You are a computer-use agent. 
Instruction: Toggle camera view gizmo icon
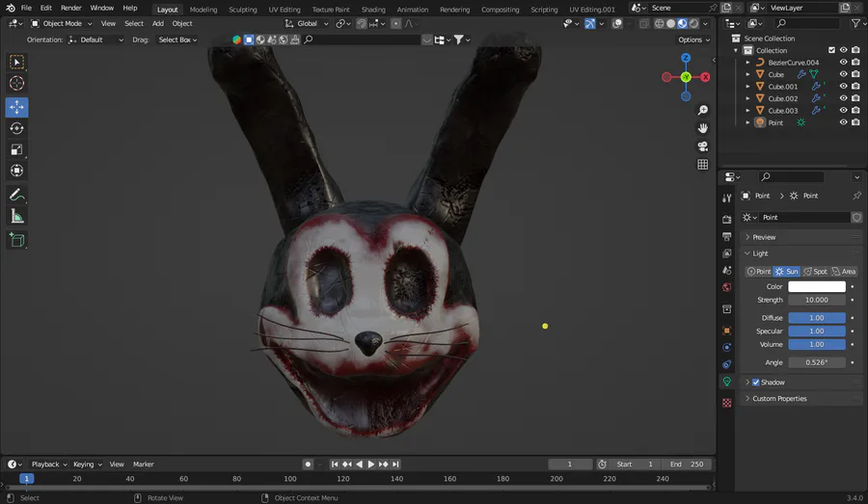[702, 146]
